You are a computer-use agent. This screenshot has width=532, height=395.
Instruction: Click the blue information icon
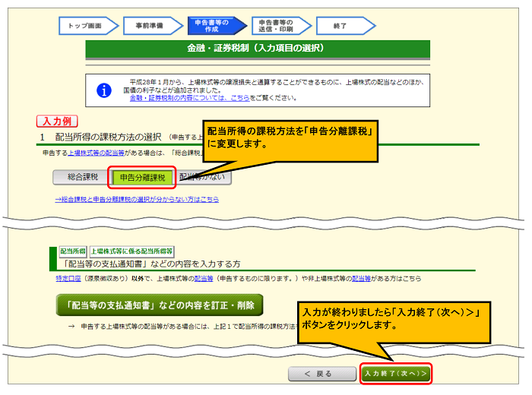(105, 90)
